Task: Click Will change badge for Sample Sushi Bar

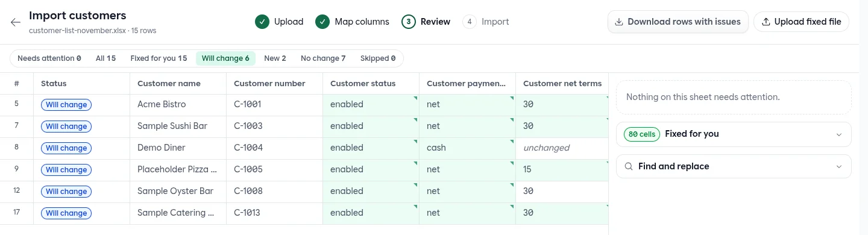Action: click(x=66, y=127)
